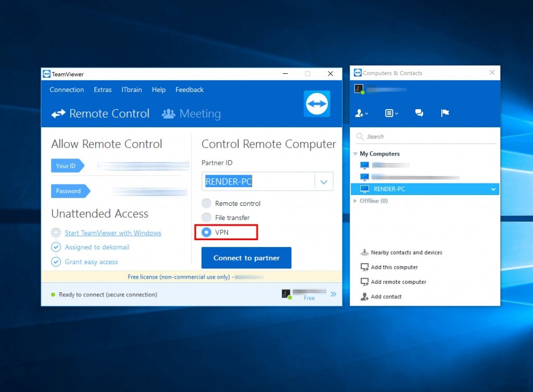Click checkmark icon beside Assigned to dekomail
Image resolution: width=533 pixels, height=392 pixels.
(56, 247)
